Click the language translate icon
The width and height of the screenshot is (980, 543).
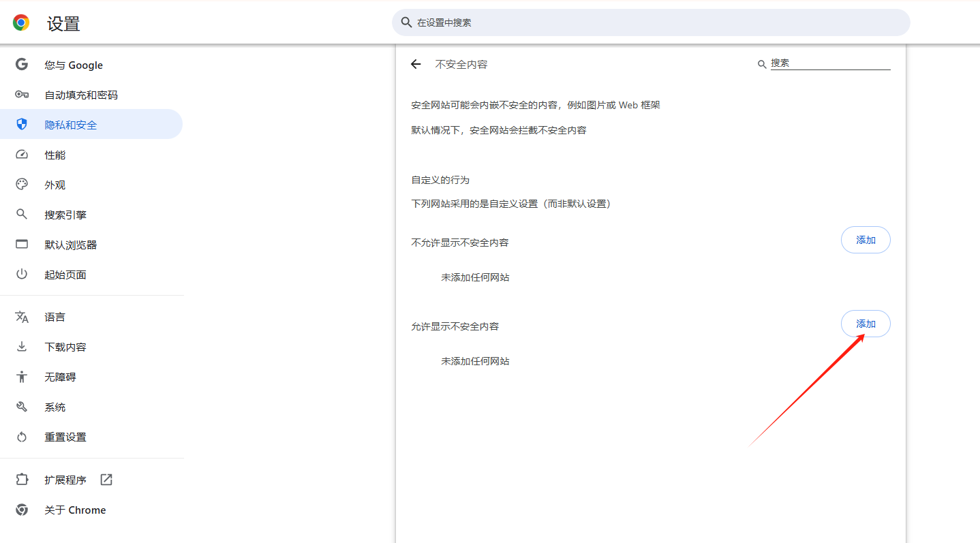[22, 317]
